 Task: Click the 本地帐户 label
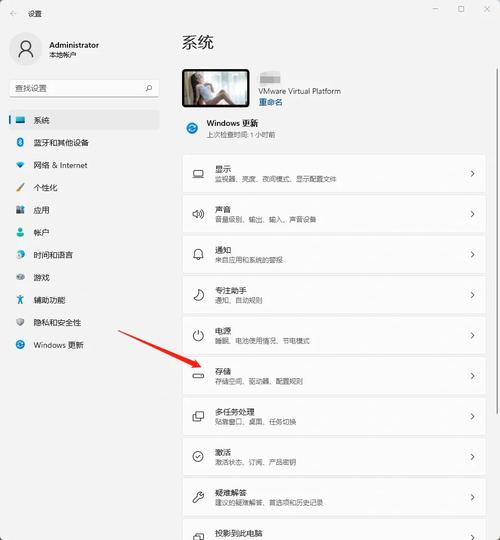click(x=63, y=55)
